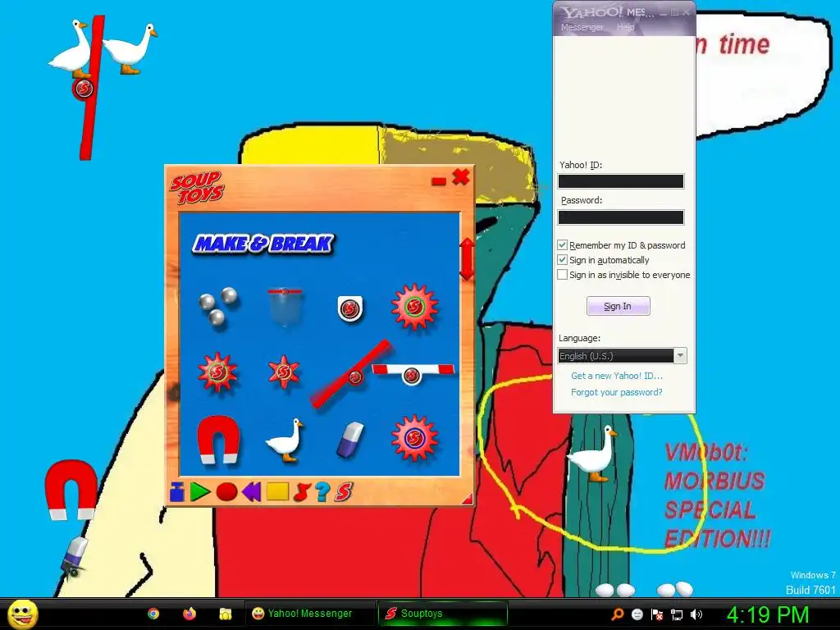Switch to Souptoys taskbar button
This screenshot has width=840, height=630.
[x=442, y=614]
